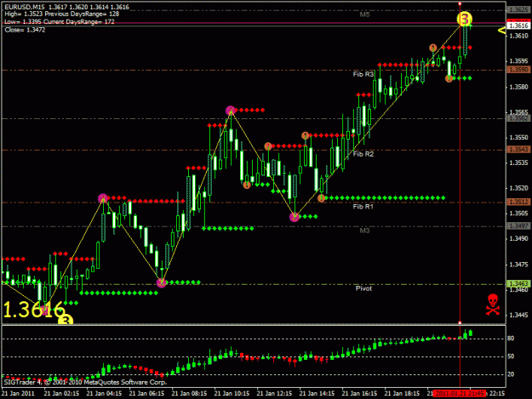Click the red 2011.01.21 21:45 time label

pos(460,393)
